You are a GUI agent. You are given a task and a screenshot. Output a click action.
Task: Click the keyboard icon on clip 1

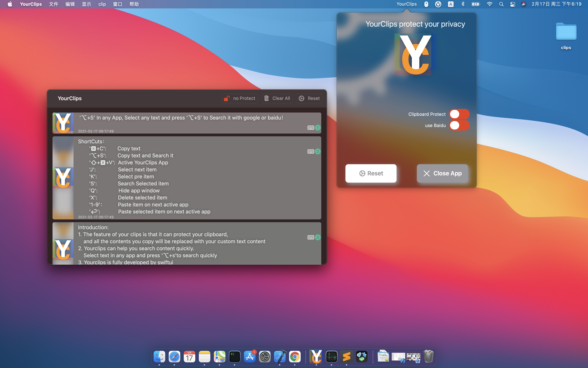click(311, 128)
